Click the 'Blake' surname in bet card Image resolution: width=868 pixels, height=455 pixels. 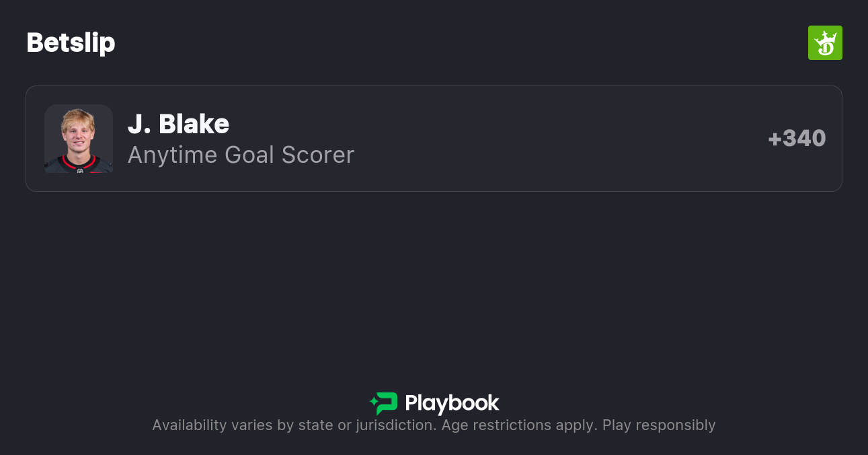tap(194, 124)
